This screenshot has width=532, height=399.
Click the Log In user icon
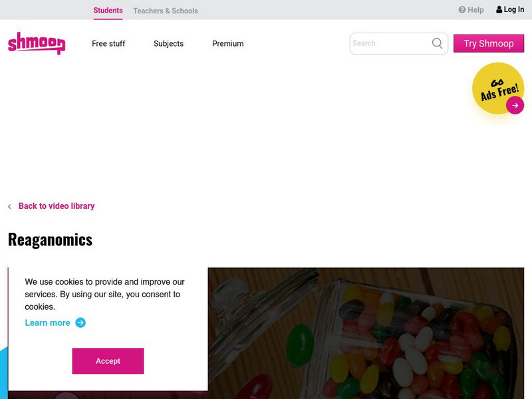(499, 10)
